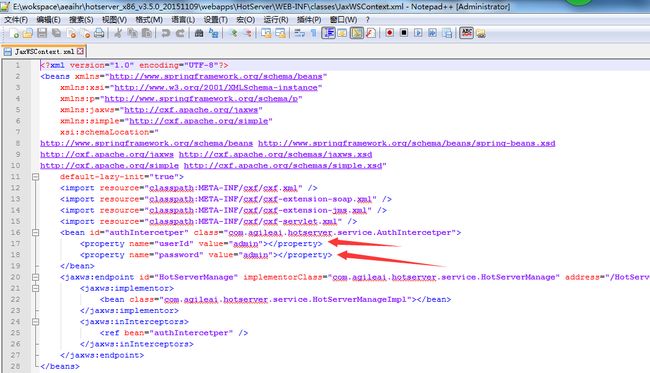Click the user-defined language folder icon

pyautogui.click(x=342, y=33)
